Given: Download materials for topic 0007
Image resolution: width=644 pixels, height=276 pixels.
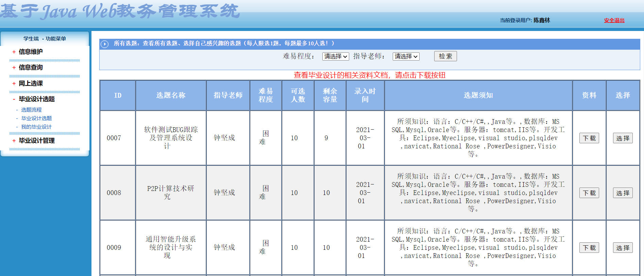Looking at the screenshot, I should click(x=589, y=138).
